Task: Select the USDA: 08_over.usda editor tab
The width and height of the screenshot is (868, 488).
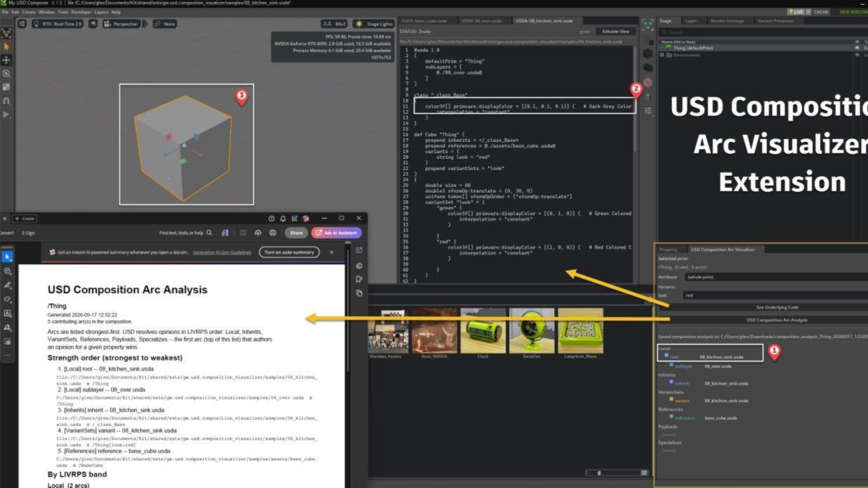Action: click(481, 21)
